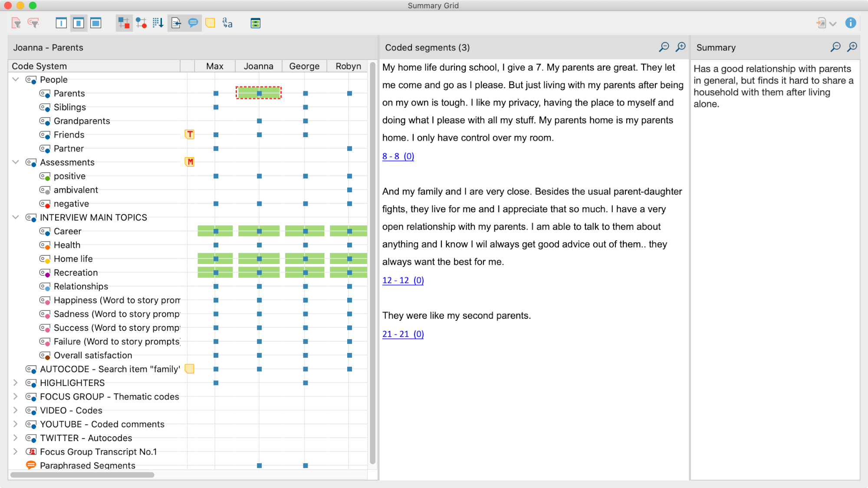Image resolution: width=868 pixels, height=488 pixels.
Task: Select the Relationships code row
Action: coord(81,287)
